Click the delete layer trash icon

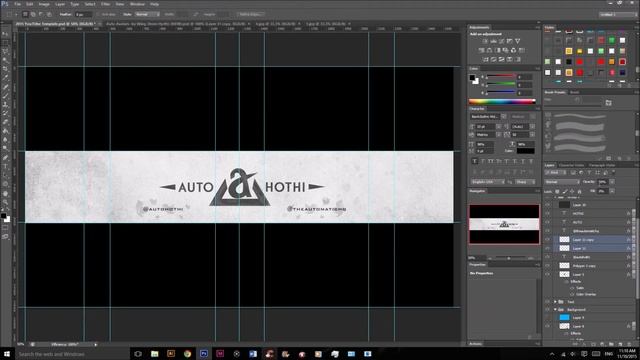[629, 344]
